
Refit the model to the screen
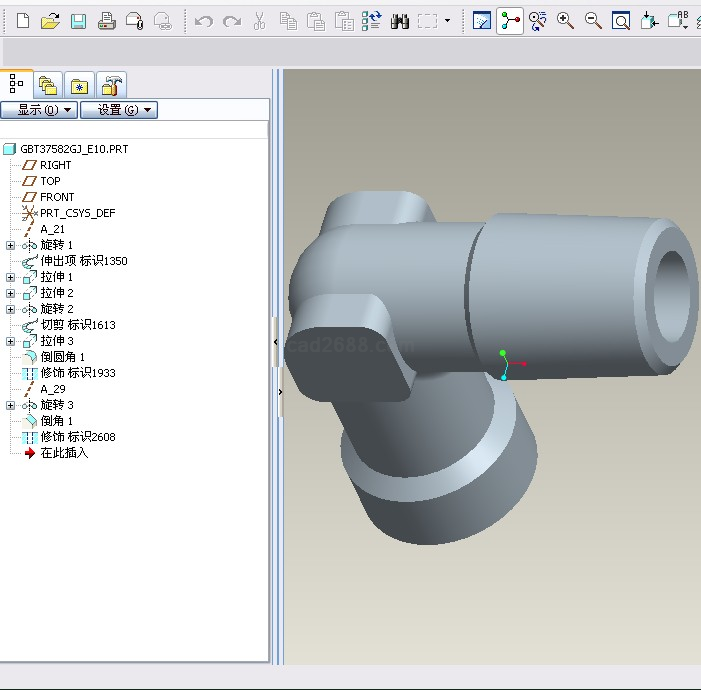coord(621,21)
